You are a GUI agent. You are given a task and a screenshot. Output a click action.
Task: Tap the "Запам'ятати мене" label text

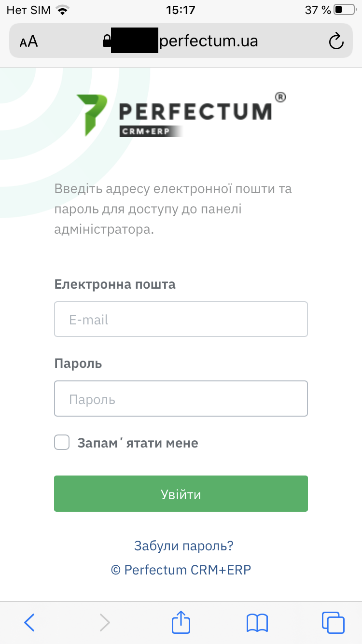[x=138, y=443]
